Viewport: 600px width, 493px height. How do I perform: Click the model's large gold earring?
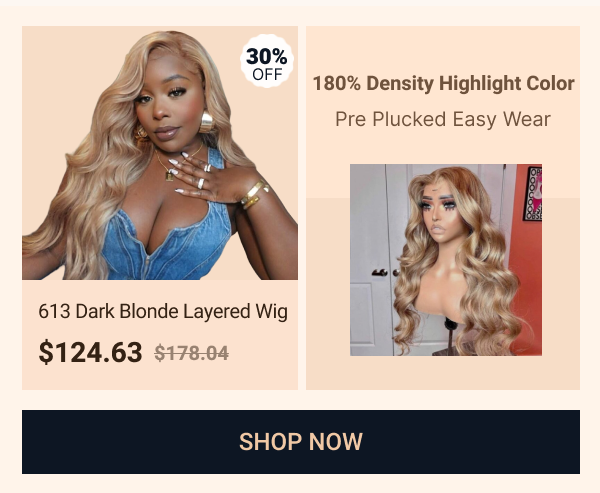206,122
